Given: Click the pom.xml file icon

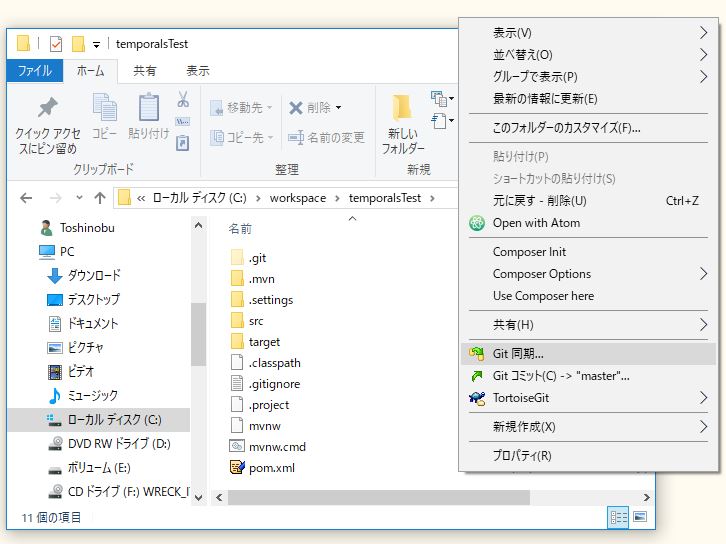Looking at the screenshot, I should [237, 467].
